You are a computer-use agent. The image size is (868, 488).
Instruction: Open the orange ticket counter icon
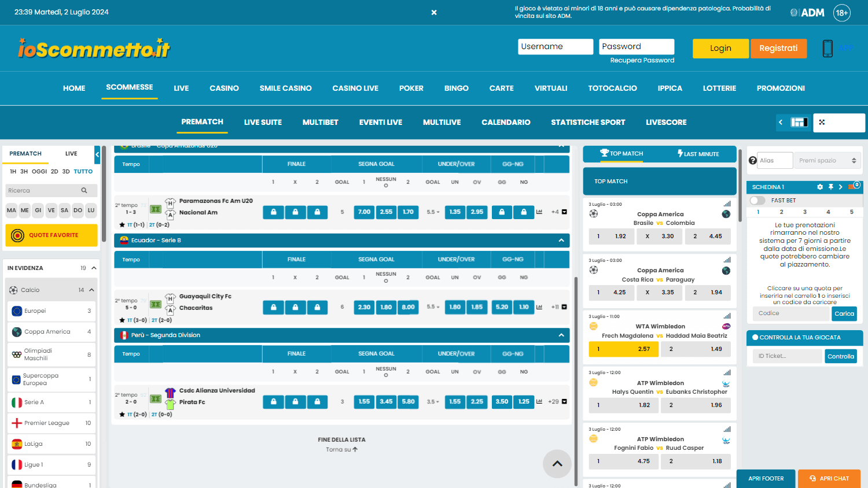tap(854, 186)
